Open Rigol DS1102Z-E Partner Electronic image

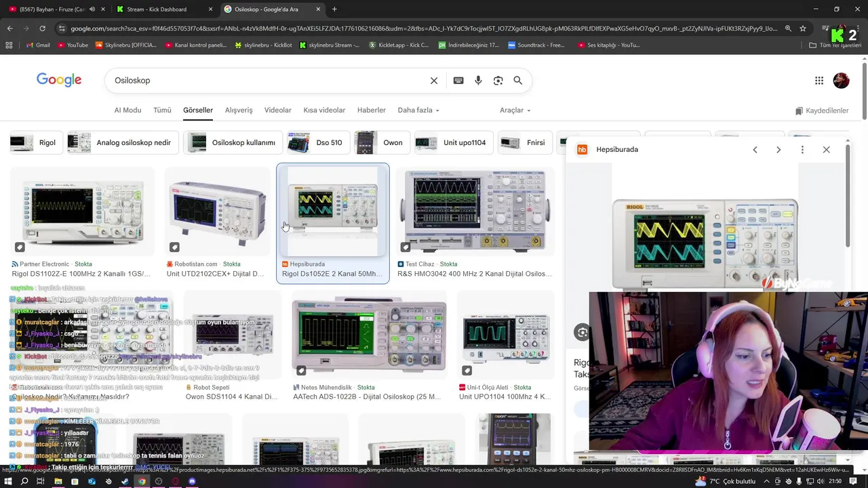83,211
